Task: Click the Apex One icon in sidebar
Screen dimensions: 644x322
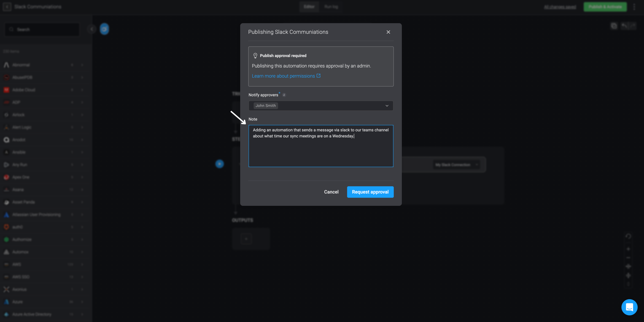Action: (x=6, y=177)
